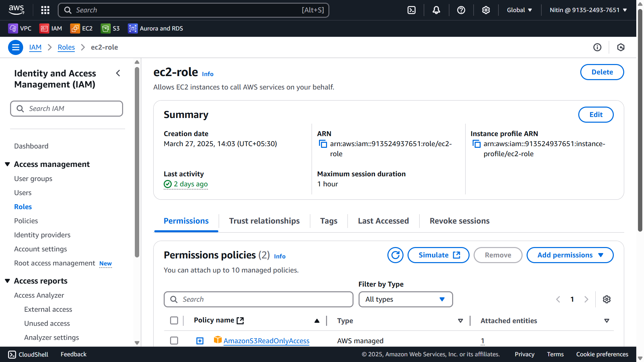The image size is (644, 362).
Task: Click the Delete role button
Action: pyautogui.click(x=602, y=72)
